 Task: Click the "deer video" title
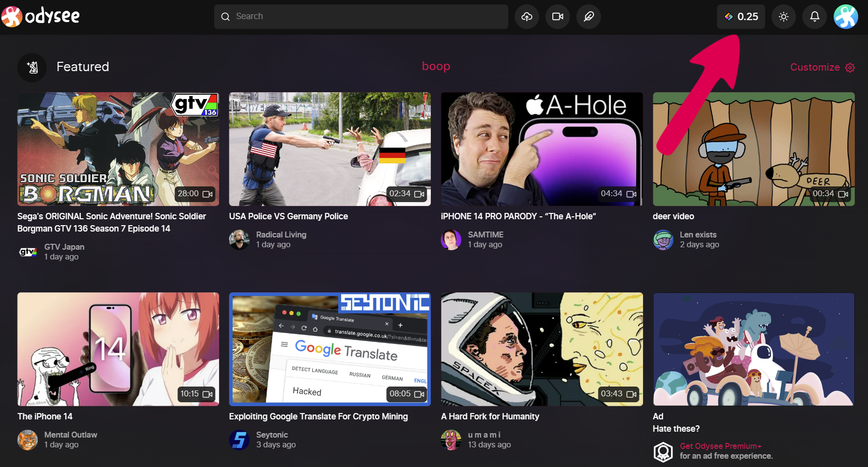[x=673, y=216]
